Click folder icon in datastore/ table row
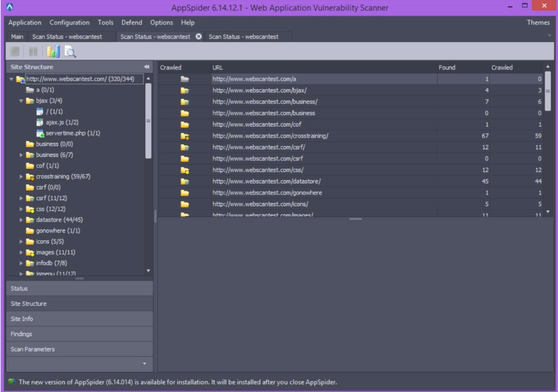This screenshot has height=392, width=558. [185, 181]
